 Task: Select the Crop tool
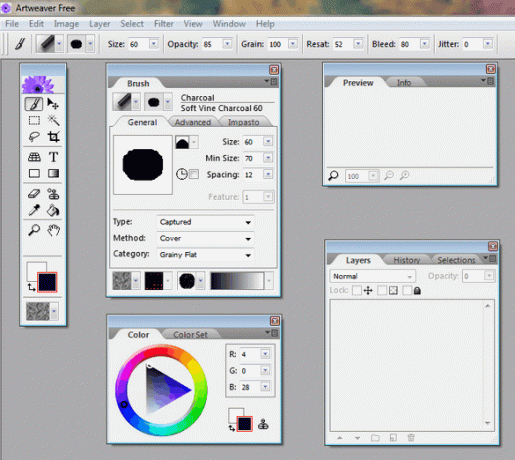pyautogui.click(x=53, y=137)
